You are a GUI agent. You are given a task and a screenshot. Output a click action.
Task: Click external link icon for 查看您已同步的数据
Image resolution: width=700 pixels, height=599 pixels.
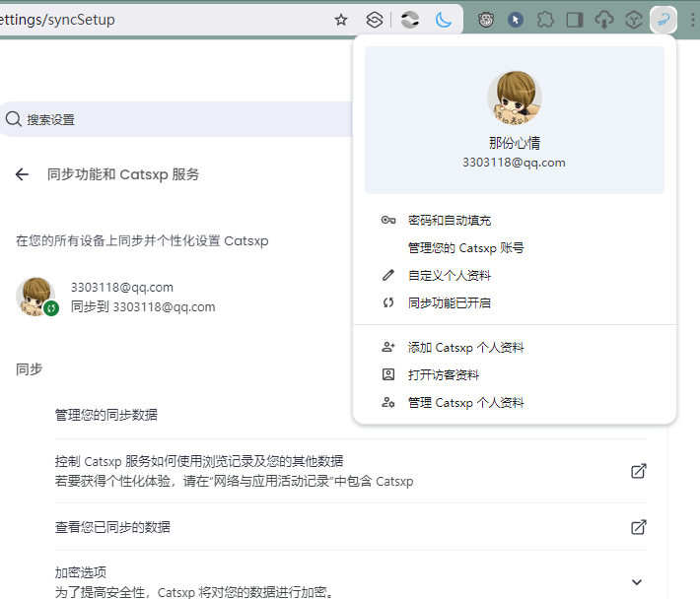639,527
